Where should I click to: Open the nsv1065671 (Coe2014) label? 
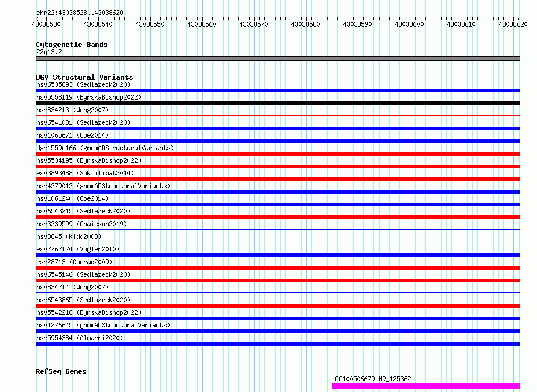pos(72,135)
